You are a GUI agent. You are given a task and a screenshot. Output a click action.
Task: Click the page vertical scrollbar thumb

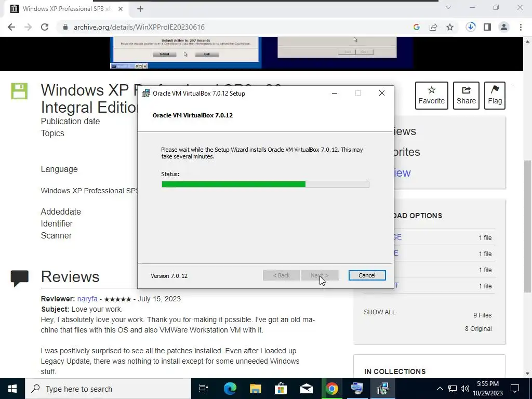(x=528, y=227)
